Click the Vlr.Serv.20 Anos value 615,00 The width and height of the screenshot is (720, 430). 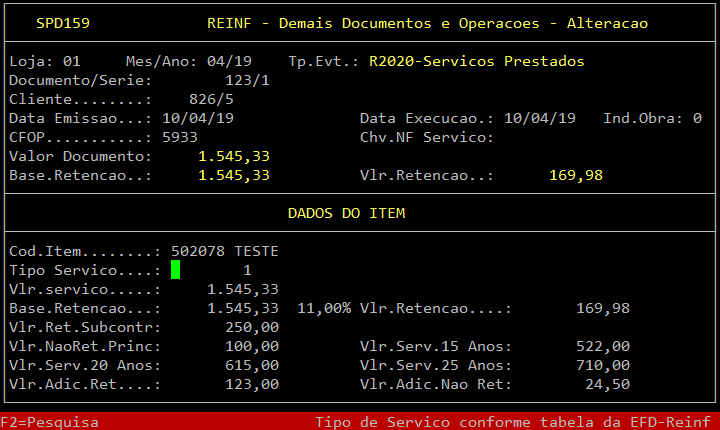[252, 365]
